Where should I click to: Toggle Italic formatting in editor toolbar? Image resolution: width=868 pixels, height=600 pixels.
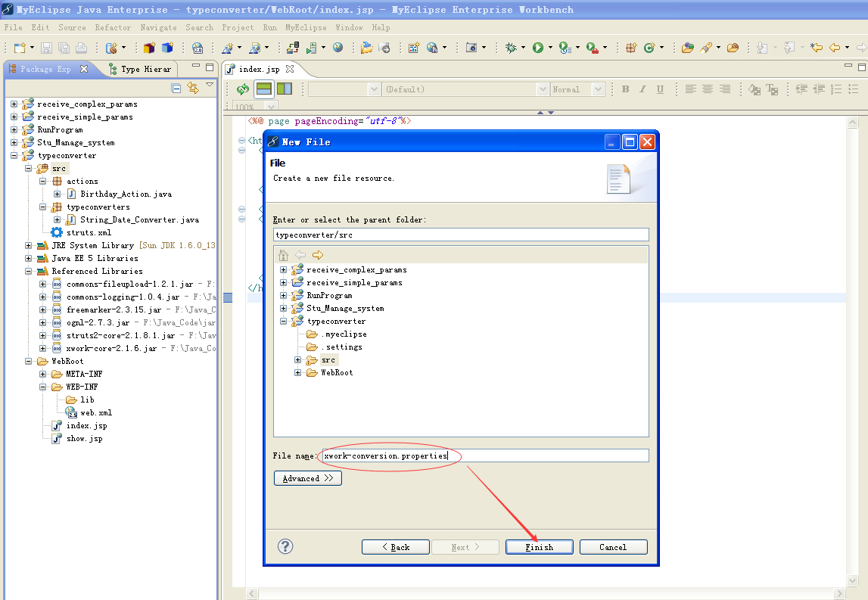click(x=642, y=89)
